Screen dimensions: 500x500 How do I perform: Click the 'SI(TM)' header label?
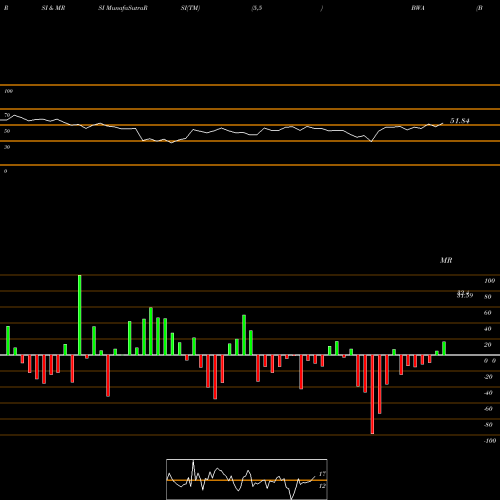click(x=190, y=8)
